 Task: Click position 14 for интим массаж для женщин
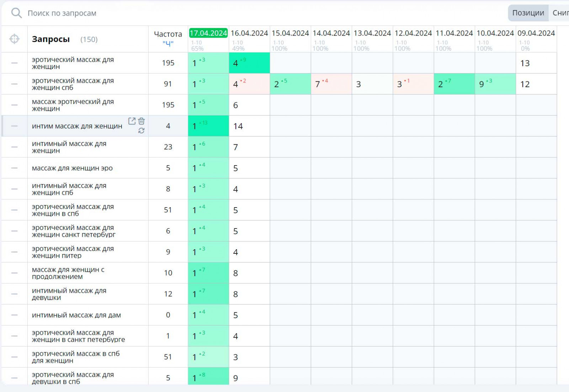coord(238,126)
